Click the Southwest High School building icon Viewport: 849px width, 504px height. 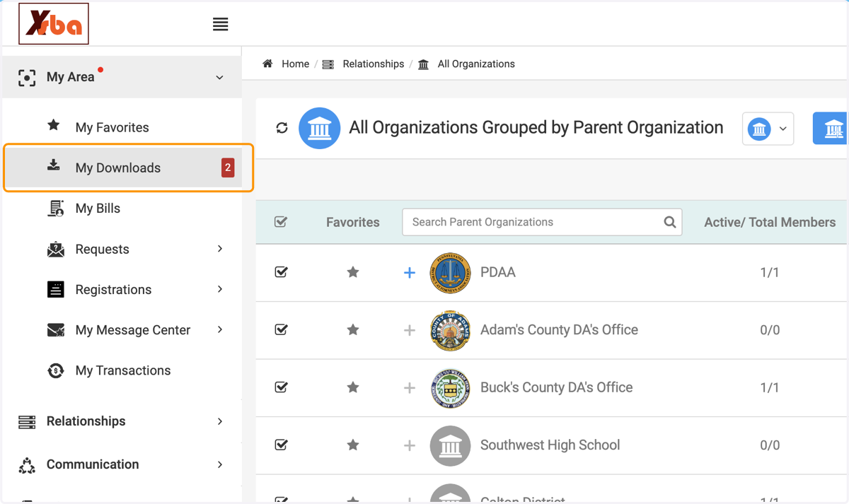[x=450, y=445]
